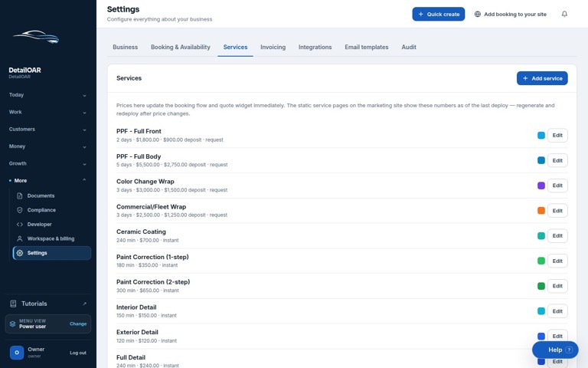The width and height of the screenshot is (588, 368).
Task: Click the question mark in Help button
Action: (569, 350)
